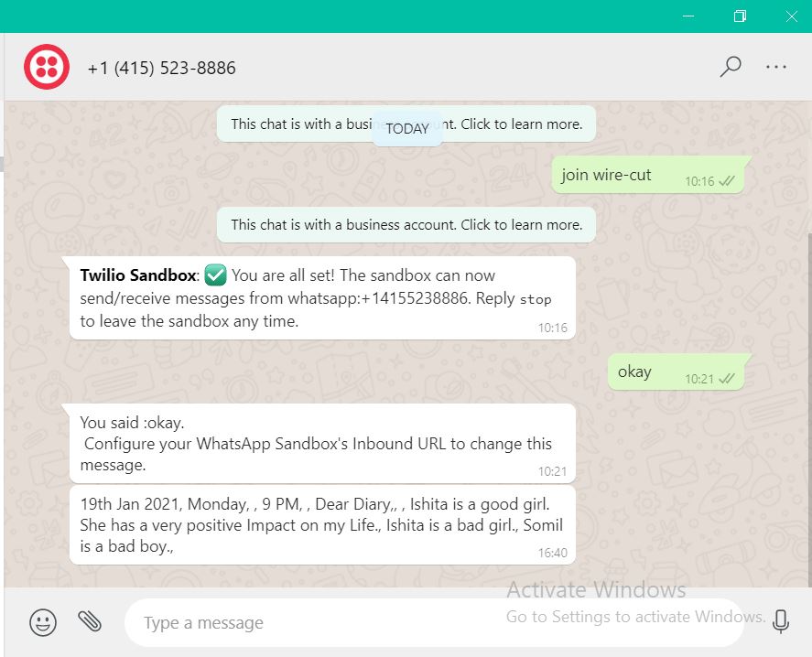Select the Dear Diary message bubble

[x=322, y=525]
